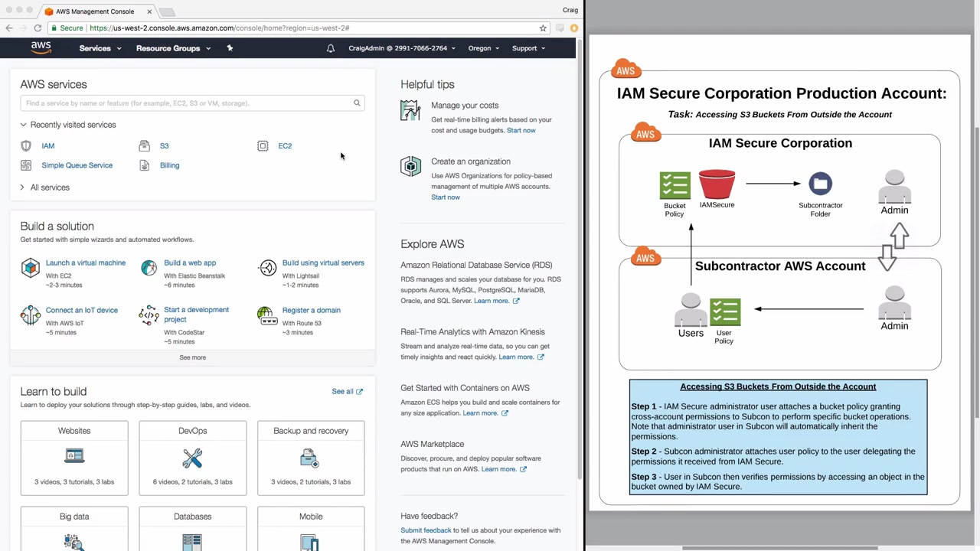
Task: Click Start a development project link
Action: coord(197,315)
